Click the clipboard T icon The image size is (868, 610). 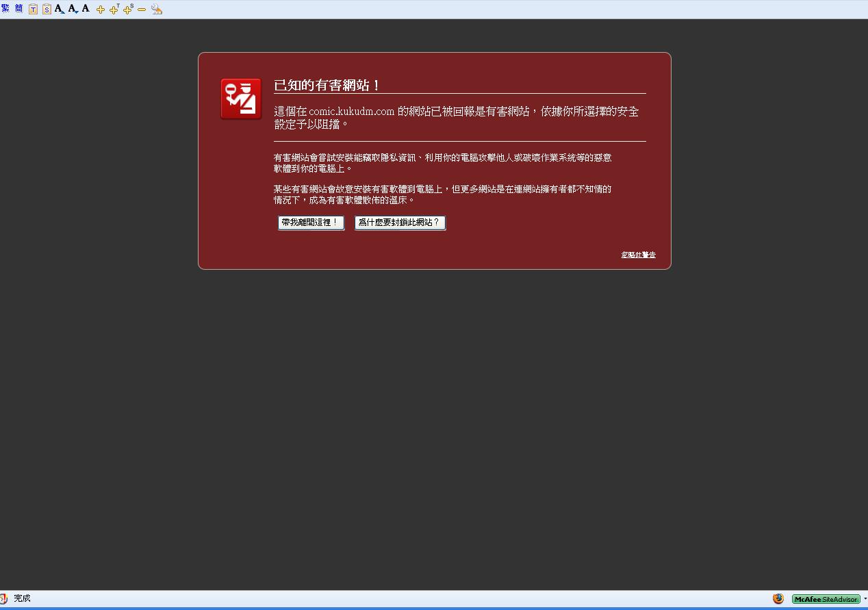coord(33,10)
